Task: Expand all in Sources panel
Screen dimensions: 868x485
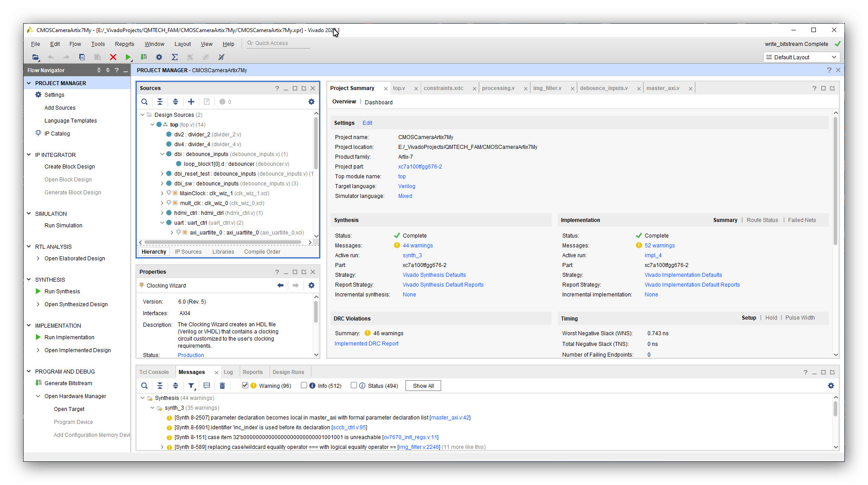Action: 176,102
